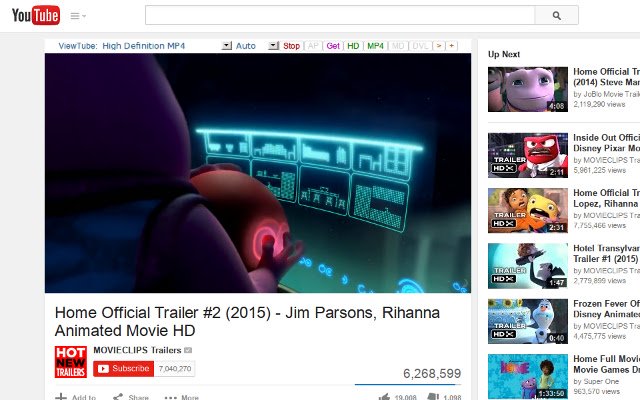Click the 2,119,290 views text
Viewport: 640px width, 400px height.
pos(599,104)
